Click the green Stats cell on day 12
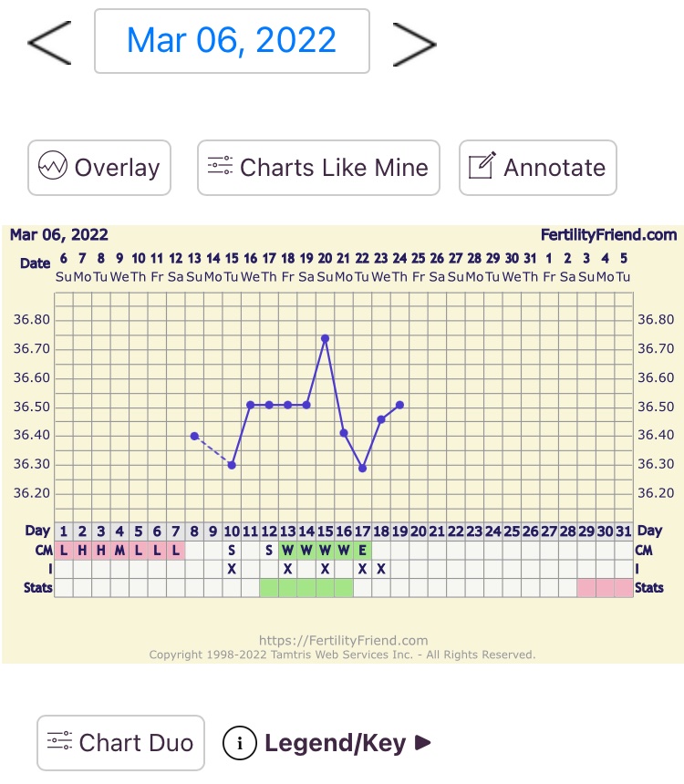 [269, 588]
